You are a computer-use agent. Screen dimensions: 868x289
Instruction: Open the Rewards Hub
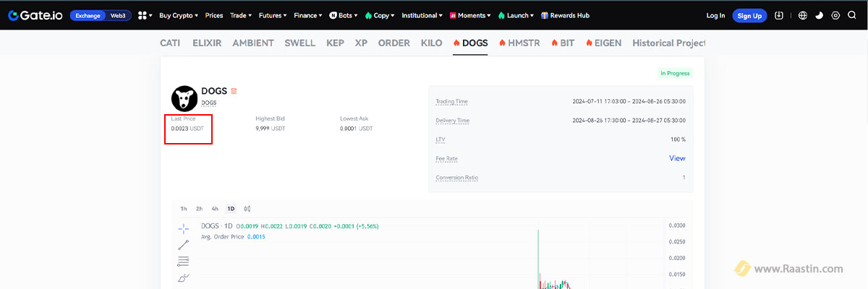(565, 15)
